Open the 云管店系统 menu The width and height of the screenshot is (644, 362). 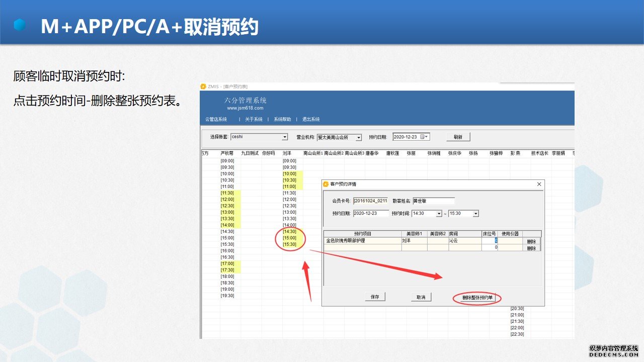pos(216,119)
